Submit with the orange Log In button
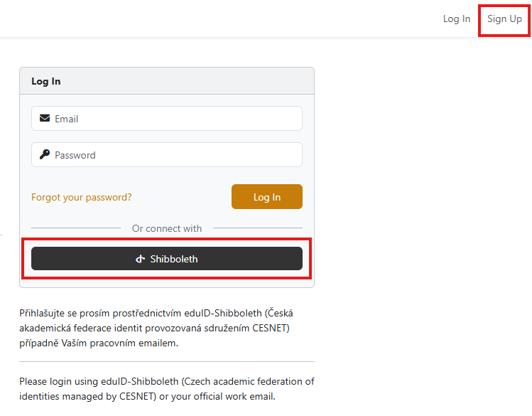The height and width of the screenshot is (416, 532). (267, 197)
